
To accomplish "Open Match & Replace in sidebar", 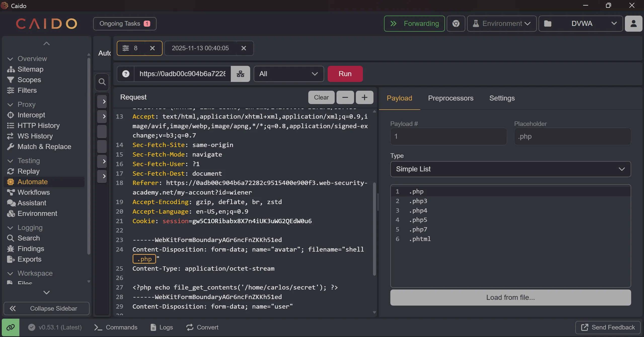I will [x=44, y=147].
